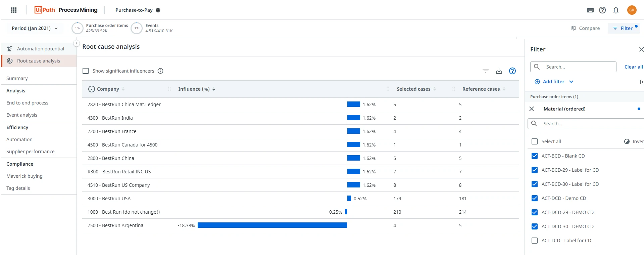The image size is (644, 255).
Task: Open the GK user avatar menu
Action: tap(632, 10)
